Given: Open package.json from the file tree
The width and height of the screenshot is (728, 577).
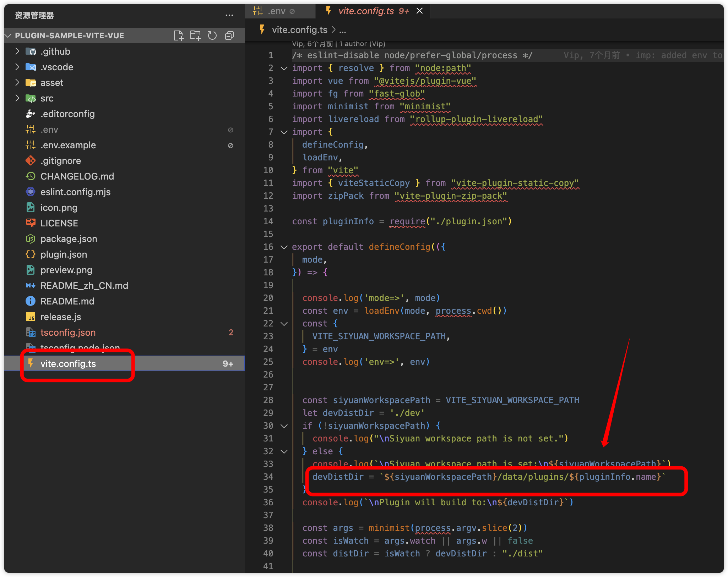Looking at the screenshot, I should click(69, 239).
